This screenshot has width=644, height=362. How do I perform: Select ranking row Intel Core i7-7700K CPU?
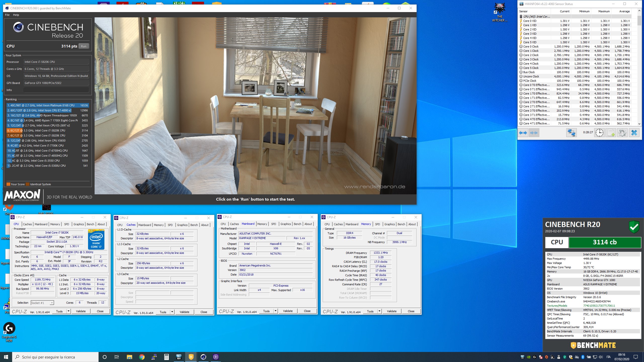48,146
